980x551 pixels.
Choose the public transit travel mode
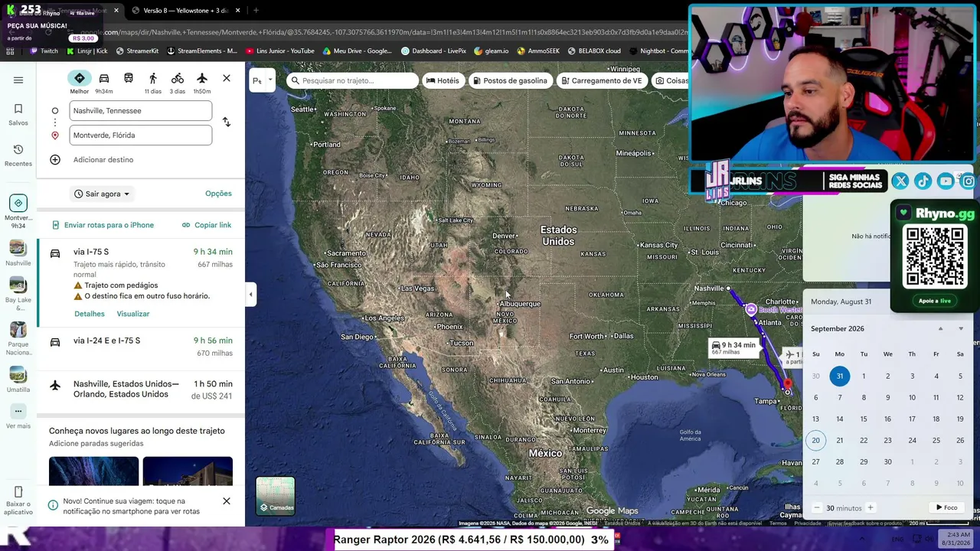pos(129,79)
